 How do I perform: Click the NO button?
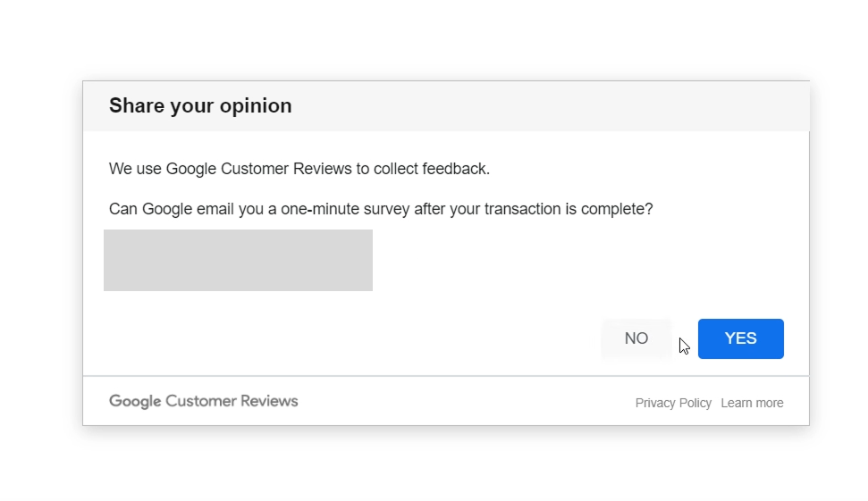pos(636,338)
